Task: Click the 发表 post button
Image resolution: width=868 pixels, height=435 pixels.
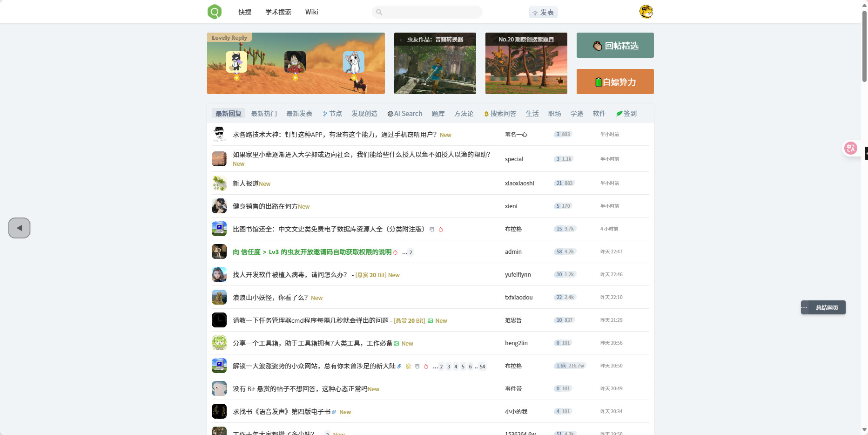Action: (x=543, y=13)
